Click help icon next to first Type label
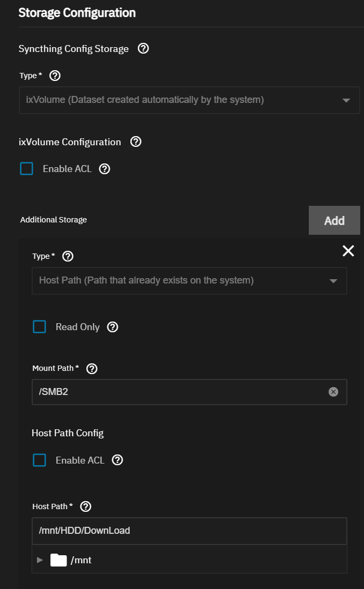Image resolution: width=364 pixels, height=589 pixels. (x=55, y=76)
